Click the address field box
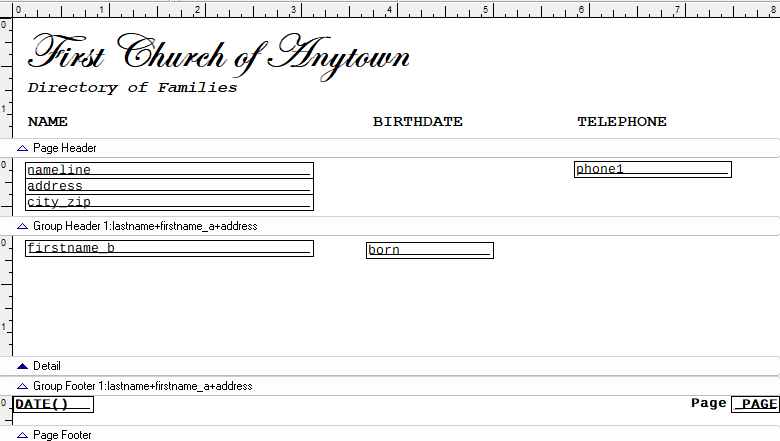Screen dimensions: 780x441 169,186
